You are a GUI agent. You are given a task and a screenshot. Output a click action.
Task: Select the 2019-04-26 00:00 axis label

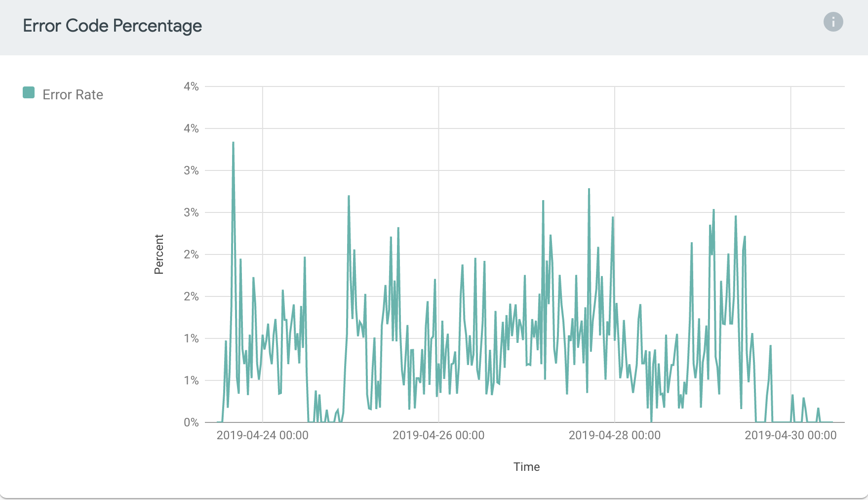[438, 435]
